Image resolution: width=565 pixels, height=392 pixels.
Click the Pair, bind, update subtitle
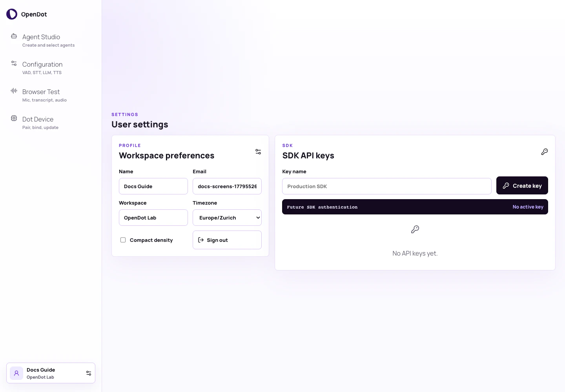pyautogui.click(x=40, y=127)
